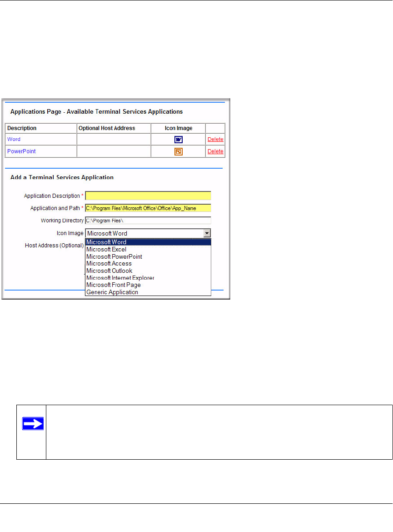This screenshot has width=393, height=532.
Task: Click the Applications Page section heading
Action: [x=97, y=111]
